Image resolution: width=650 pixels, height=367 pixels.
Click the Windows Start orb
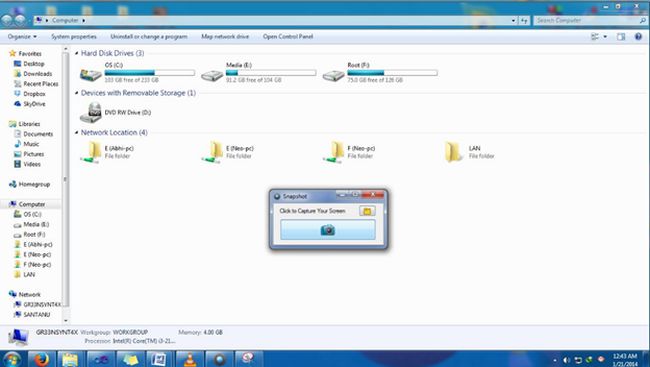12,359
